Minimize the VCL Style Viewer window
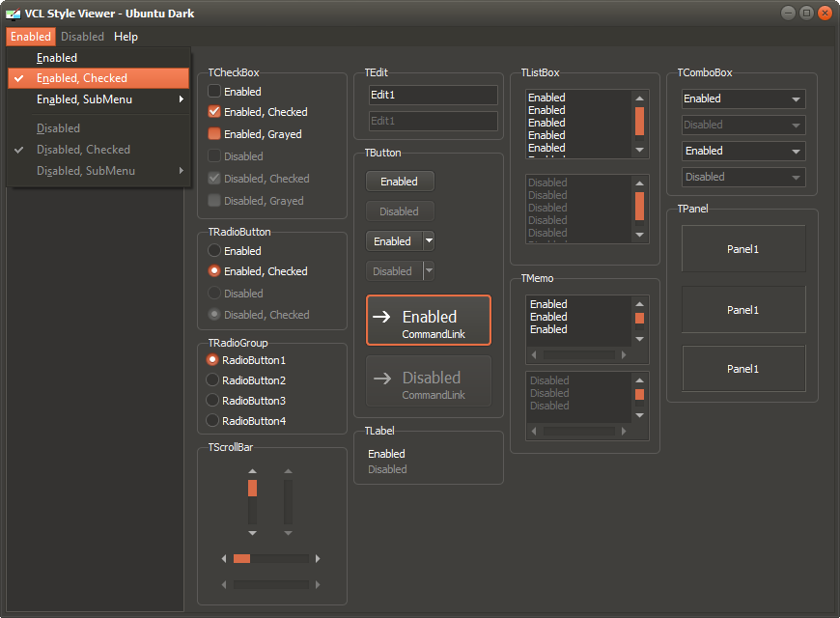The width and height of the screenshot is (840, 618). tap(788, 13)
